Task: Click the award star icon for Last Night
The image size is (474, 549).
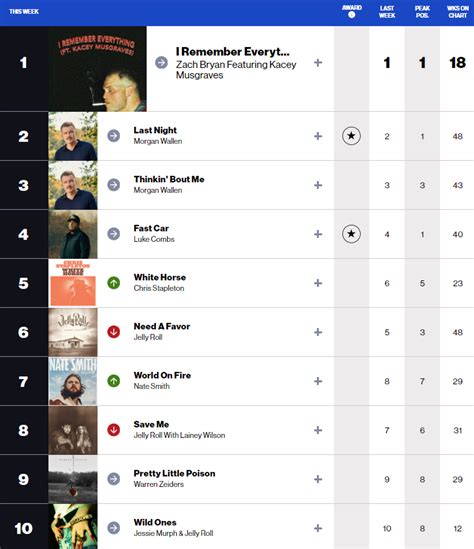Action: [x=351, y=136]
